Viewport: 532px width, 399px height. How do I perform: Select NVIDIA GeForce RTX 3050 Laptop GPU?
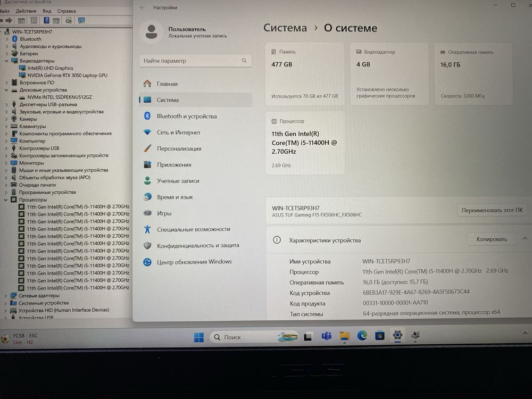coord(67,76)
